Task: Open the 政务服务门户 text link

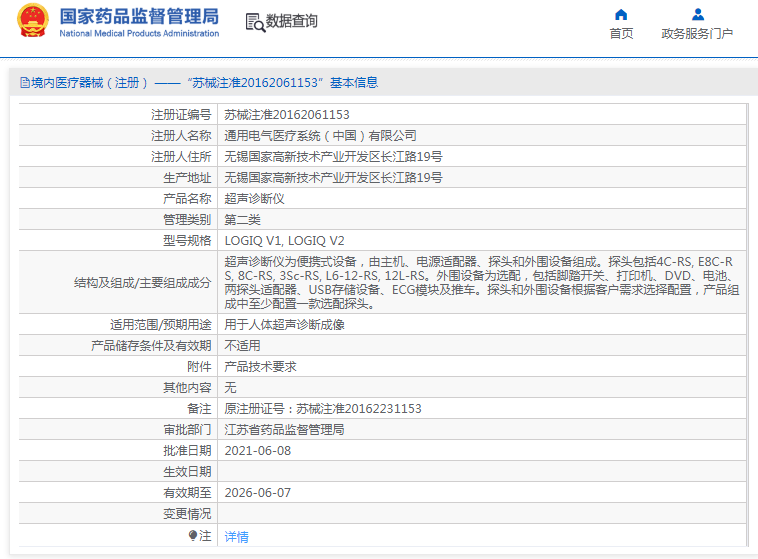Action: pos(697,34)
